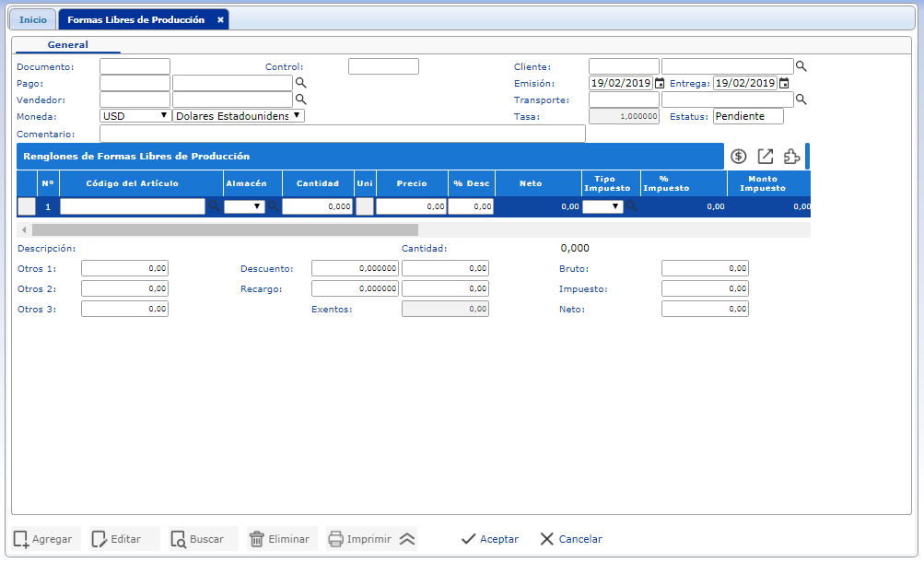Click the Cancelar button

571,539
